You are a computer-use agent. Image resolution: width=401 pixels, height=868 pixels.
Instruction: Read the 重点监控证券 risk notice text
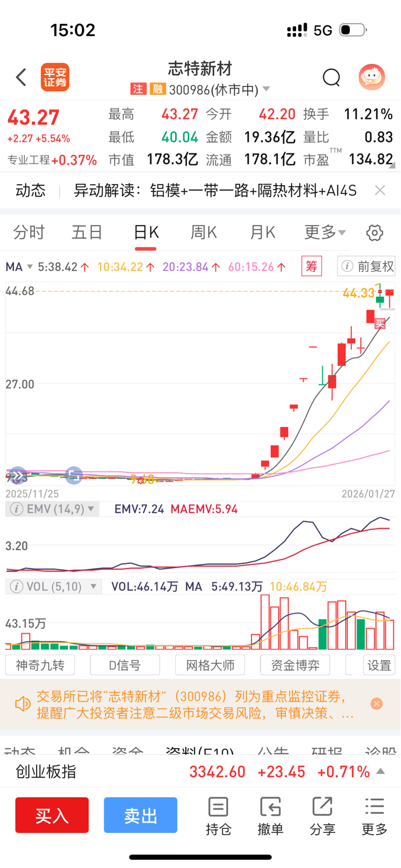click(195, 704)
